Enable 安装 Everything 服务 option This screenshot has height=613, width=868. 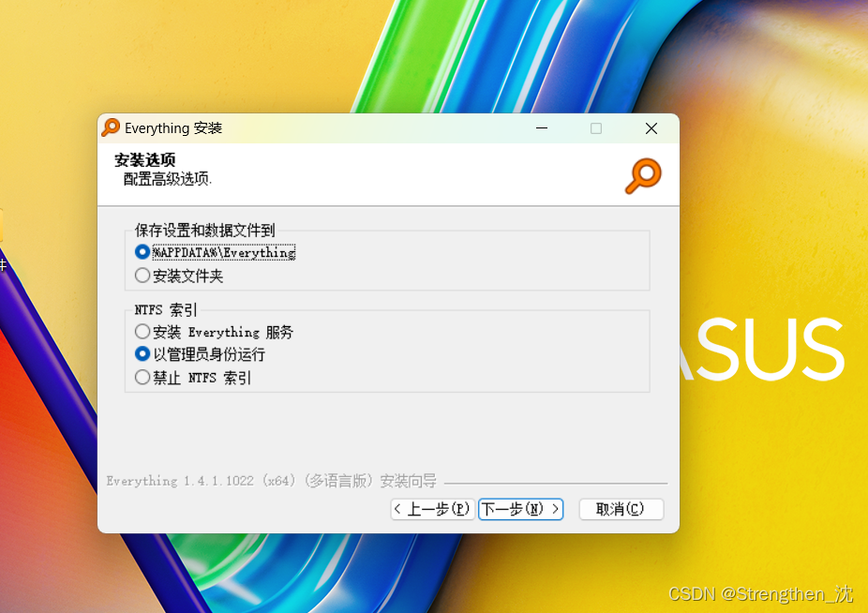(142, 331)
